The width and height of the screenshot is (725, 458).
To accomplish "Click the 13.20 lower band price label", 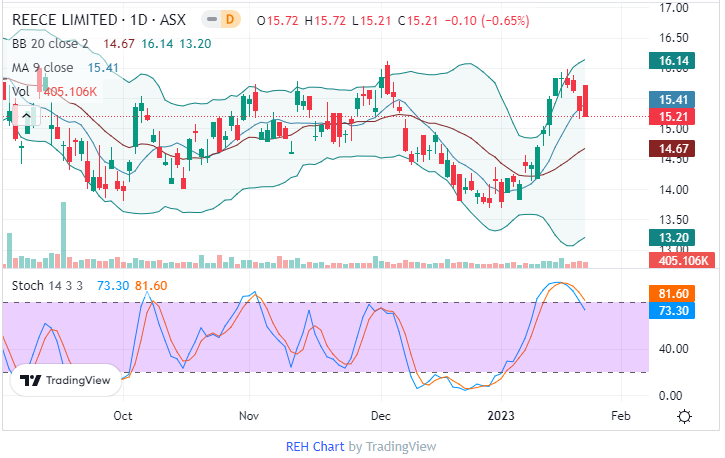I will pos(671,237).
